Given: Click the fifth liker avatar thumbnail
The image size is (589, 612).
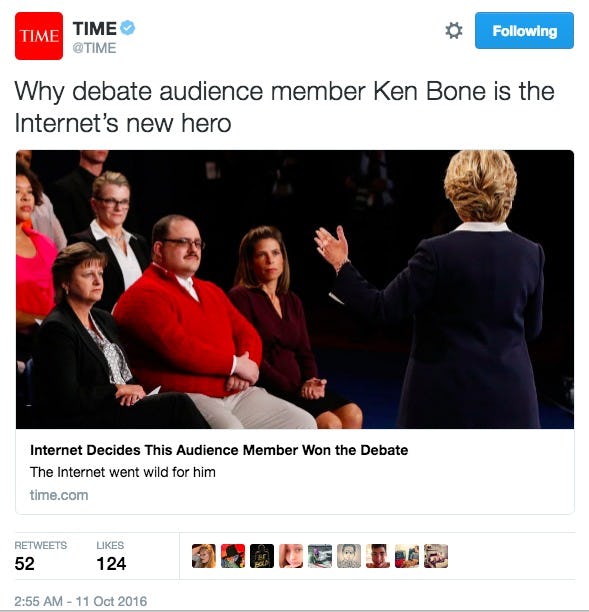Looking at the screenshot, I should click(x=320, y=556).
